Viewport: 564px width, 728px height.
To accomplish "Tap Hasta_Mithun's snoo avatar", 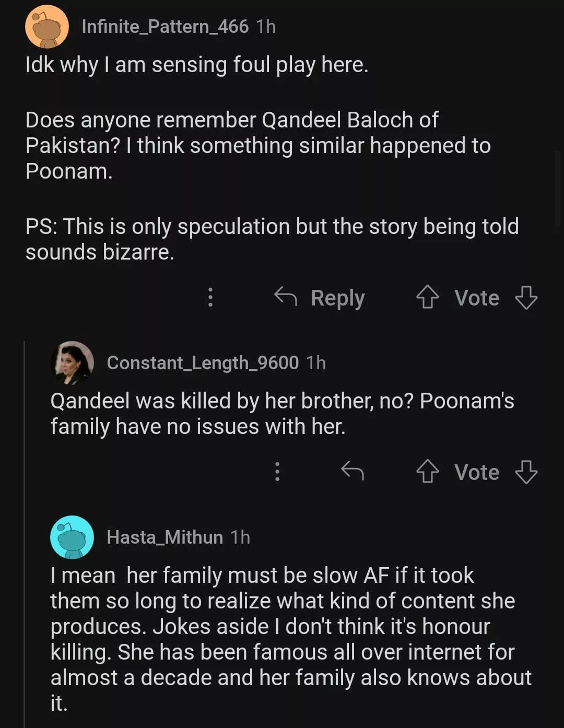I will [x=72, y=537].
